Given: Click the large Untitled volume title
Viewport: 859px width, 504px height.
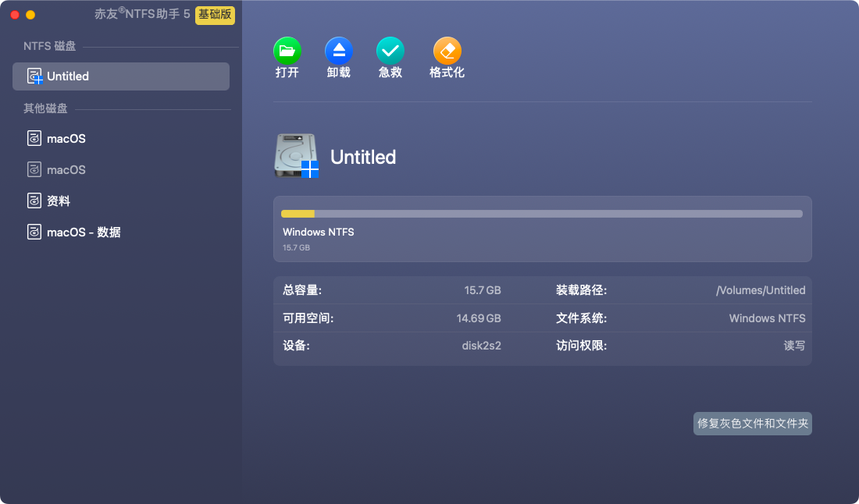Looking at the screenshot, I should point(363,157).
